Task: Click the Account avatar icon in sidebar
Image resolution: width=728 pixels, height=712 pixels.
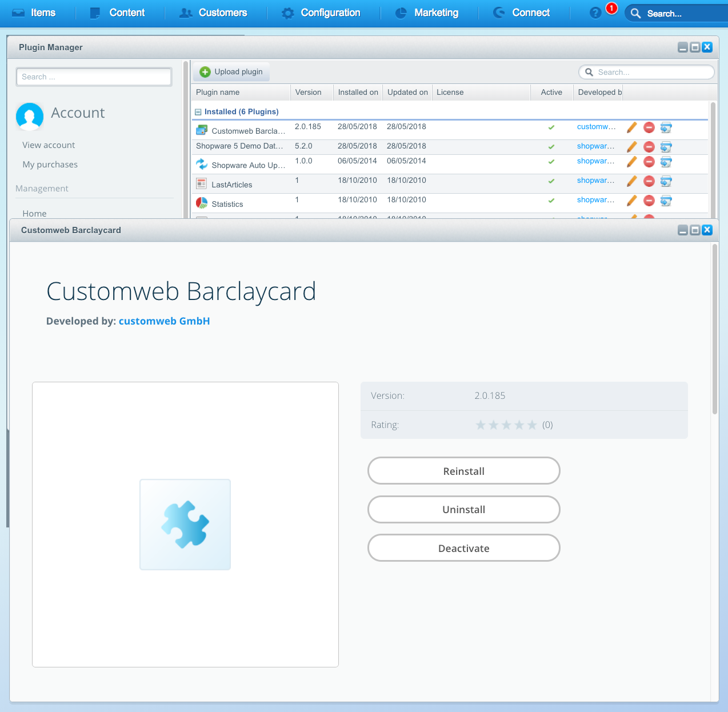Action: pyautogui.click(x=30, y=116)
